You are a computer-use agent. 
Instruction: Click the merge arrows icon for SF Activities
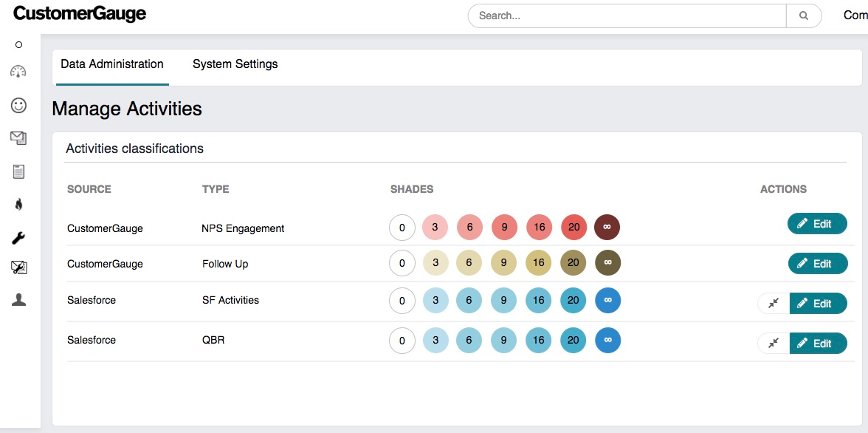pos(774,303)
